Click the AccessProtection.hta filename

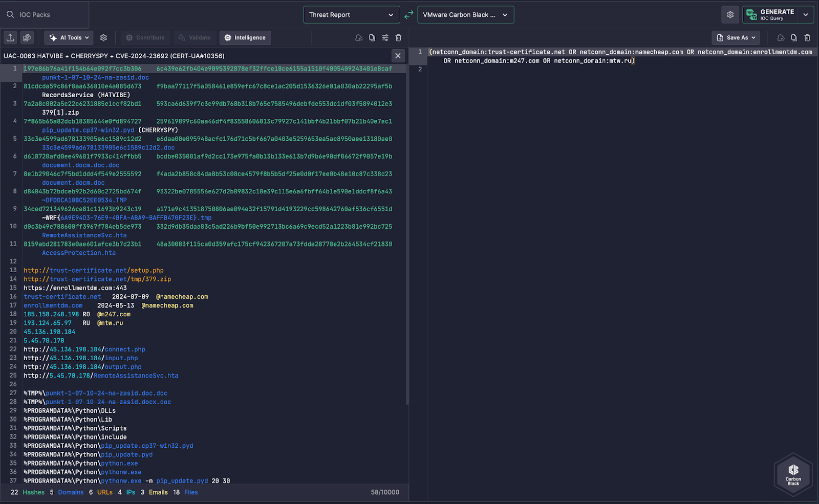tap(79, 253)
